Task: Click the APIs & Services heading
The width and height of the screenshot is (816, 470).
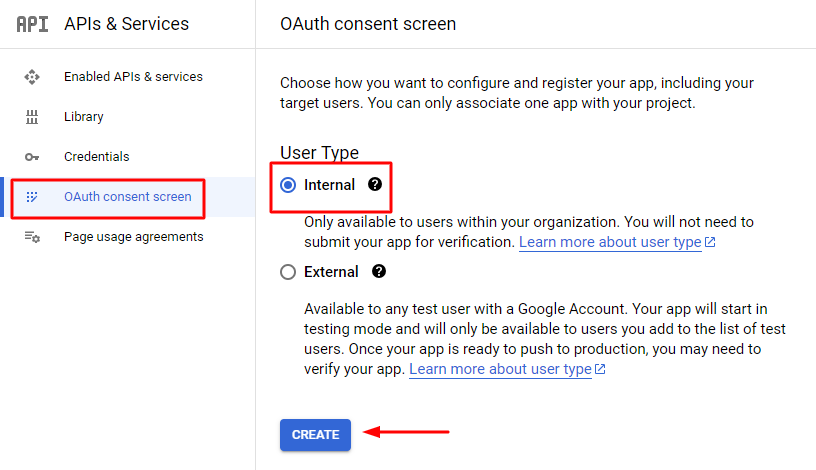Action: pyautogui.click(x=126, y=24)
